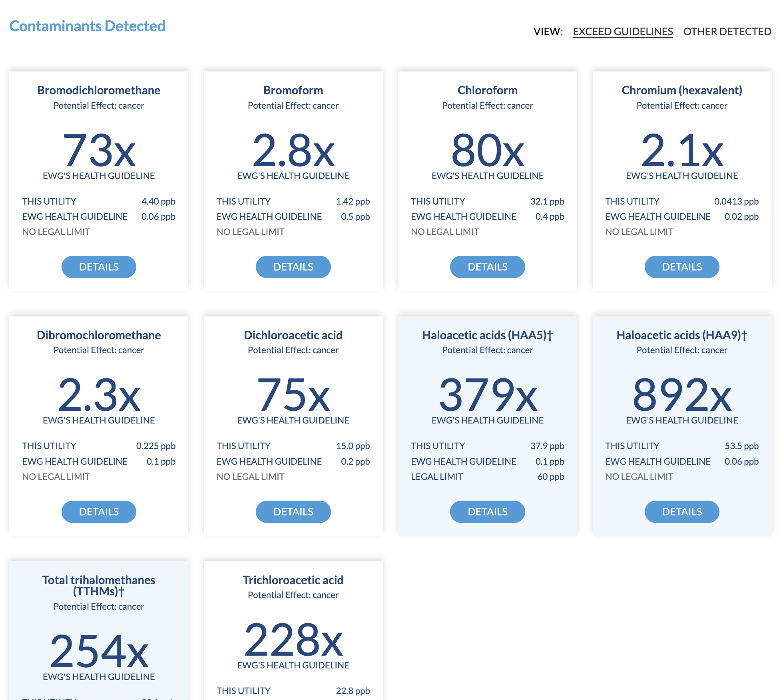Open Details for Bromodichloromethane
This screenshot has width=781, height=700.
click(99, 267)
